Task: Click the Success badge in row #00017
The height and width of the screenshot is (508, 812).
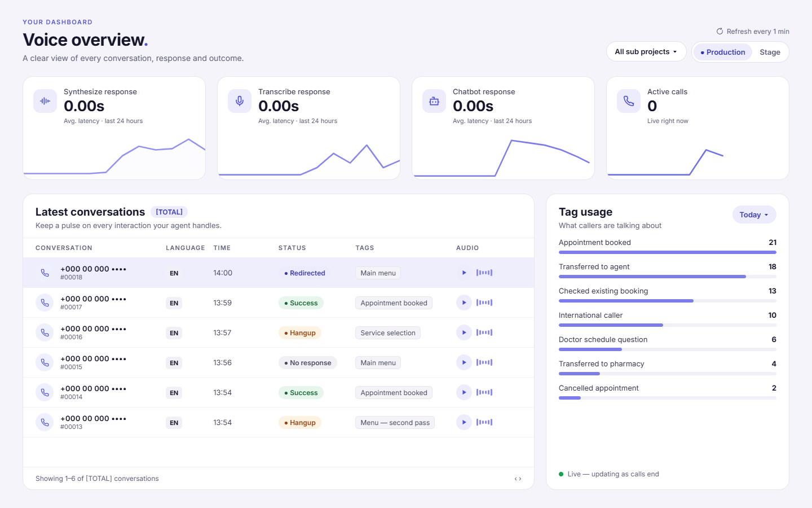Action: (301, 303)
